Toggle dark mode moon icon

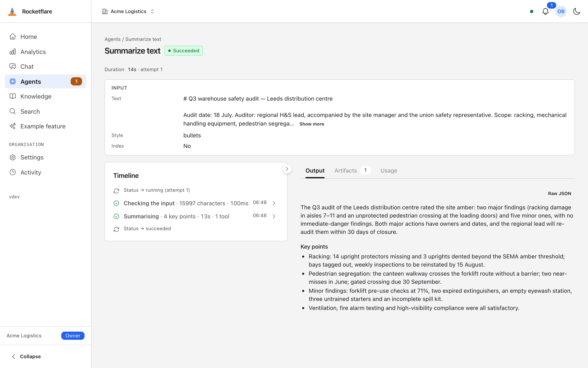coord(577,11)
